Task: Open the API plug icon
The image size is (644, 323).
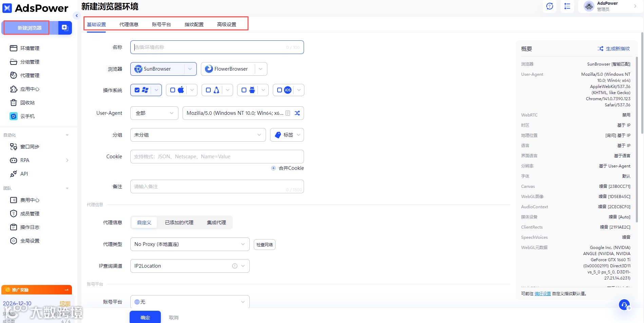Action: (x=14, y=174)
